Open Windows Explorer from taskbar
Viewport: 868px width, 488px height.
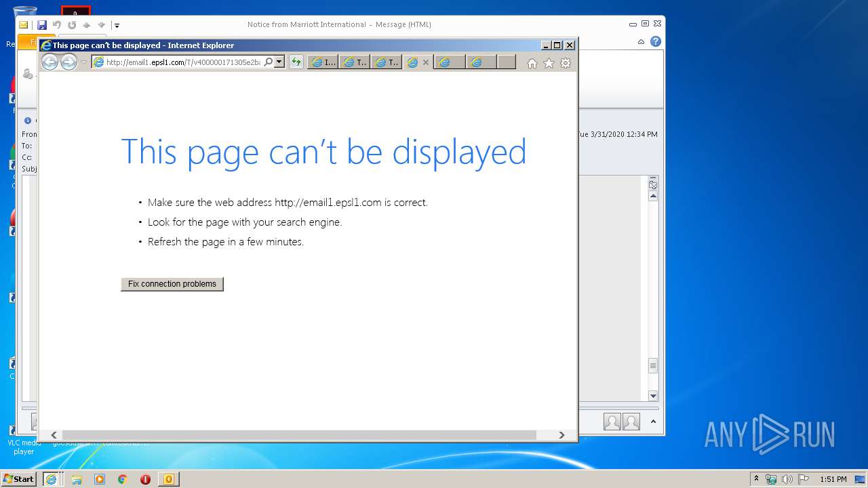77,479
